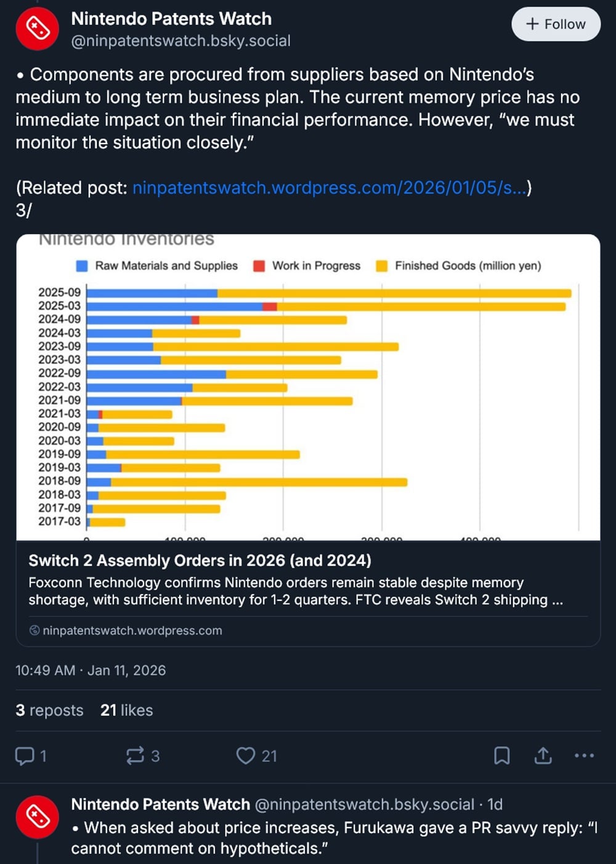Click the blue Raw Materials legend swatch

pos(82,266)
